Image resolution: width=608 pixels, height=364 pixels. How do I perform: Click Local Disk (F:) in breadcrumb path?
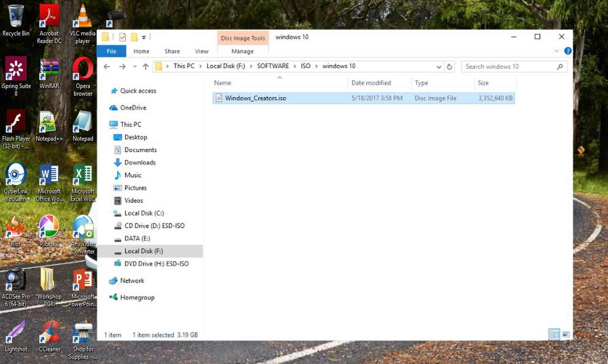tap(225, 66)
